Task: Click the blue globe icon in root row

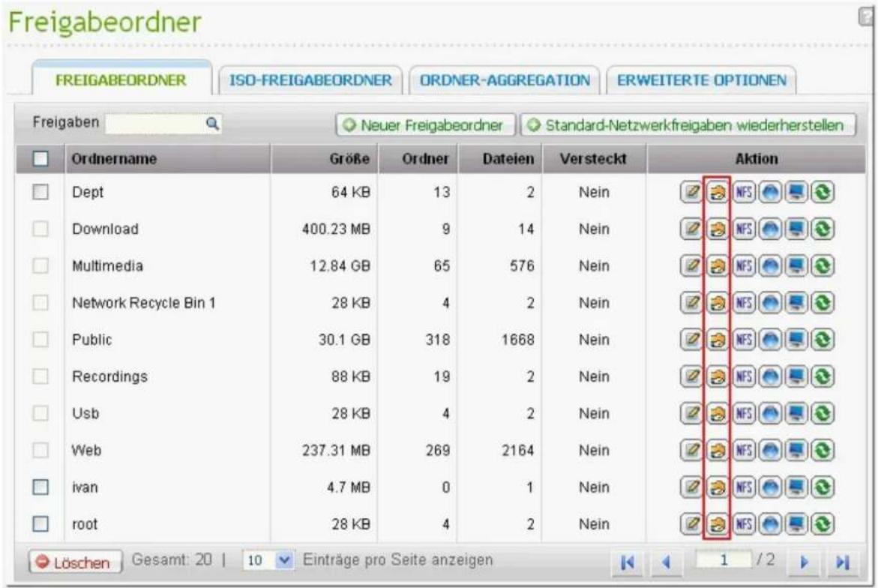Action: (771, 524)
